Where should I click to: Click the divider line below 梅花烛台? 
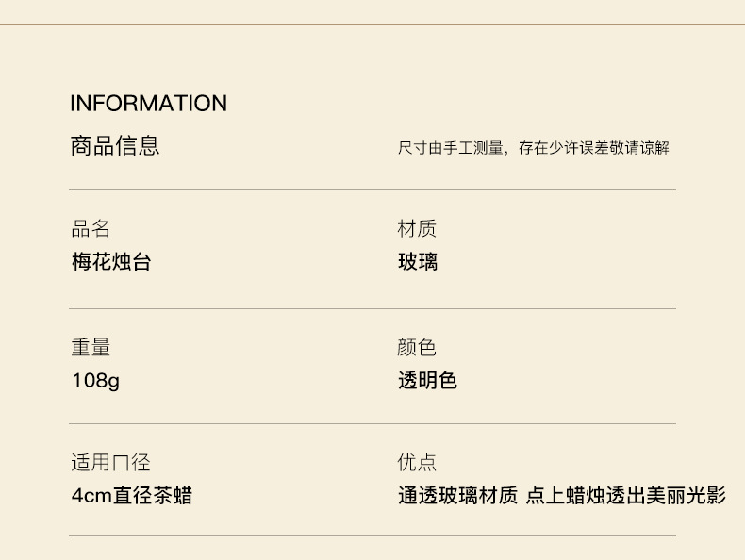point(372,309)
